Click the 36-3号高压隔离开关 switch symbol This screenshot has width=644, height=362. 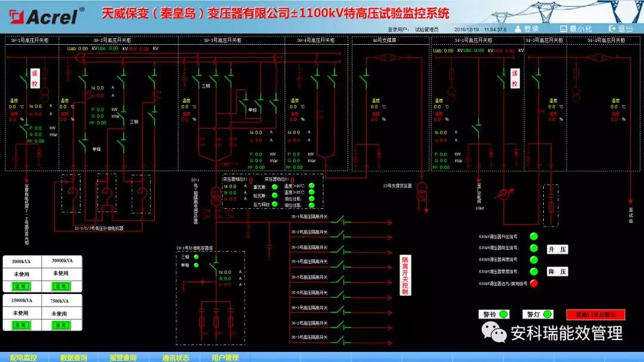point(340,340)
